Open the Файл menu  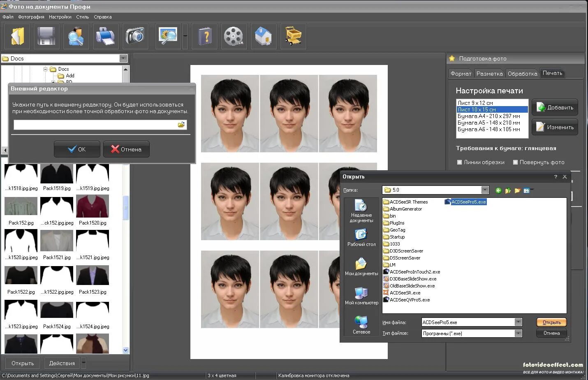tap(8, 17)
